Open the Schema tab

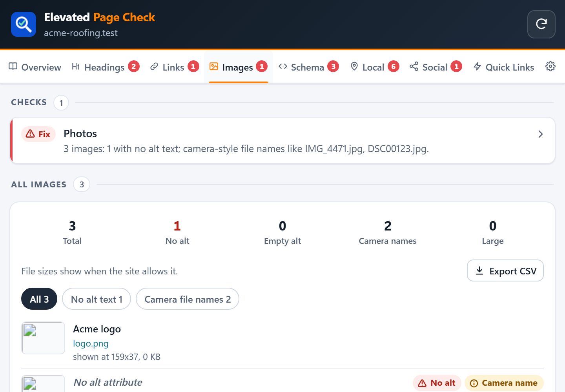(x=308, y=67)
